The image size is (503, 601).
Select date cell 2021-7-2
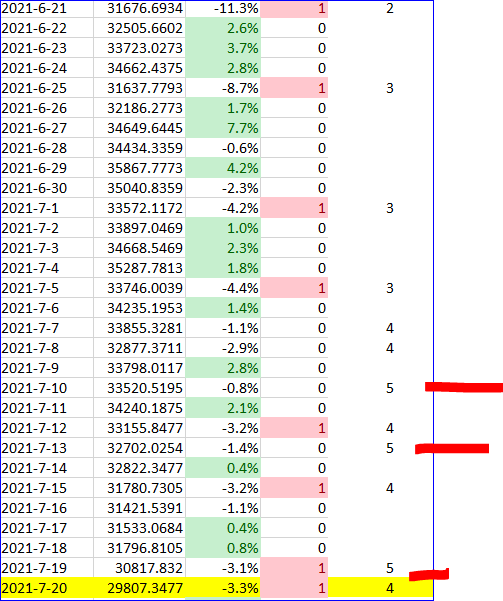point(47,228)
